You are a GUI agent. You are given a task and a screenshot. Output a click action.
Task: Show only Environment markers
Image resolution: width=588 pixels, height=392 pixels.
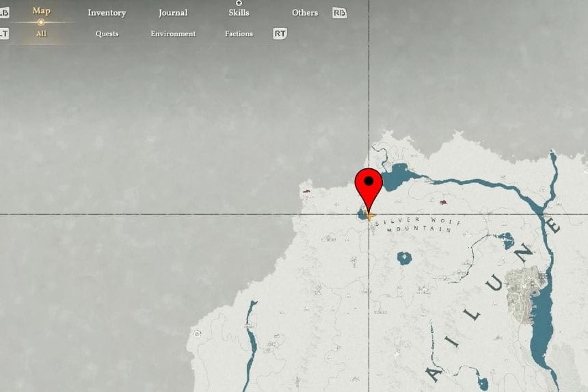(x=173, y=34)
